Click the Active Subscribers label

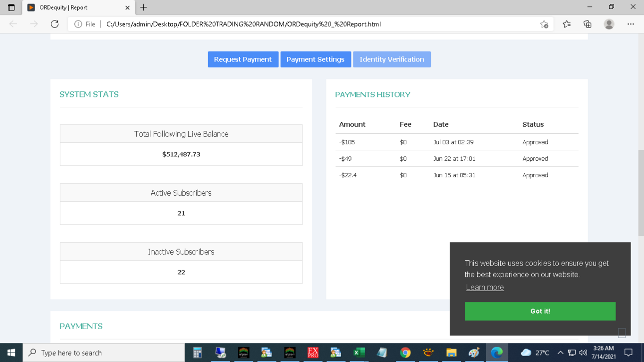[x=181, y=193]
